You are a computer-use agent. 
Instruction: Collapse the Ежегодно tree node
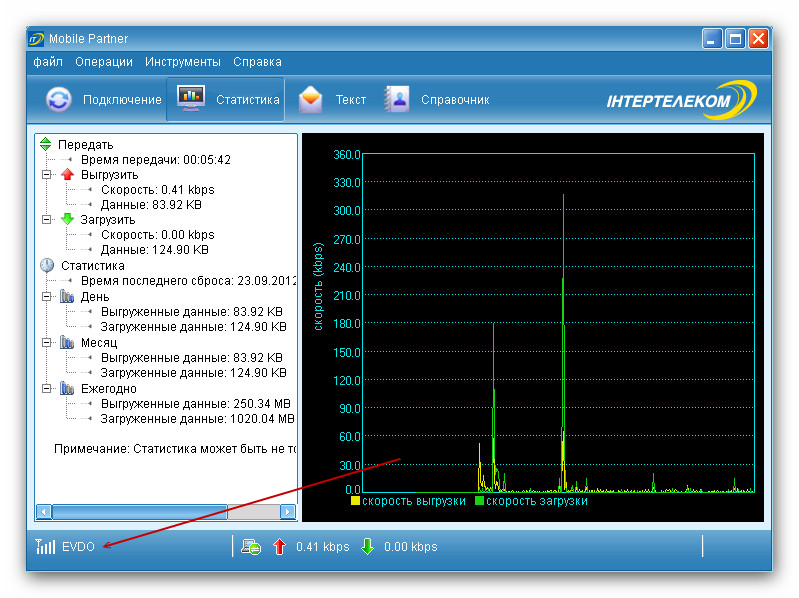[x=46, y=389]
